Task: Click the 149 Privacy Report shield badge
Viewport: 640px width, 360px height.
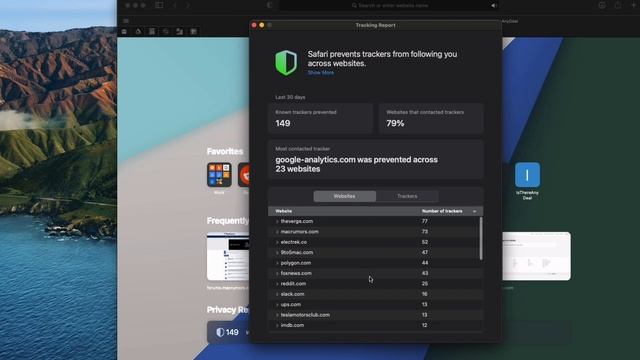Action: point(228,332)
